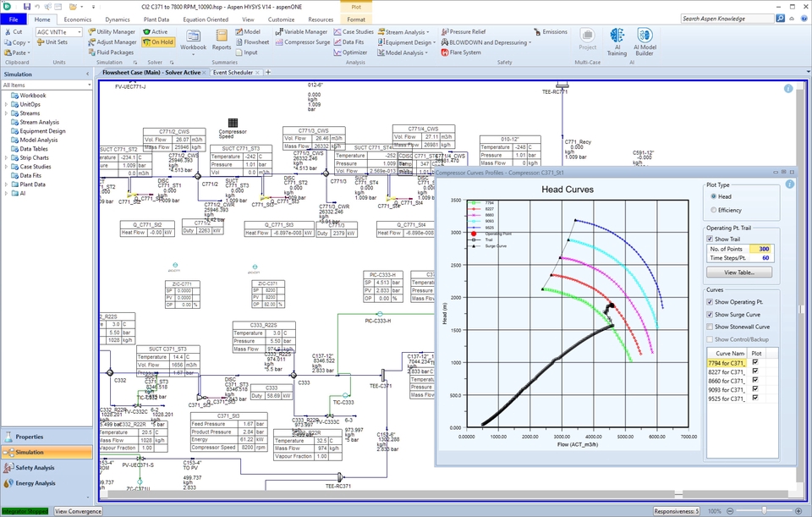Screen dimensions: 812x517
Task: Click the No. of Points input field
Action: [760, 249]
